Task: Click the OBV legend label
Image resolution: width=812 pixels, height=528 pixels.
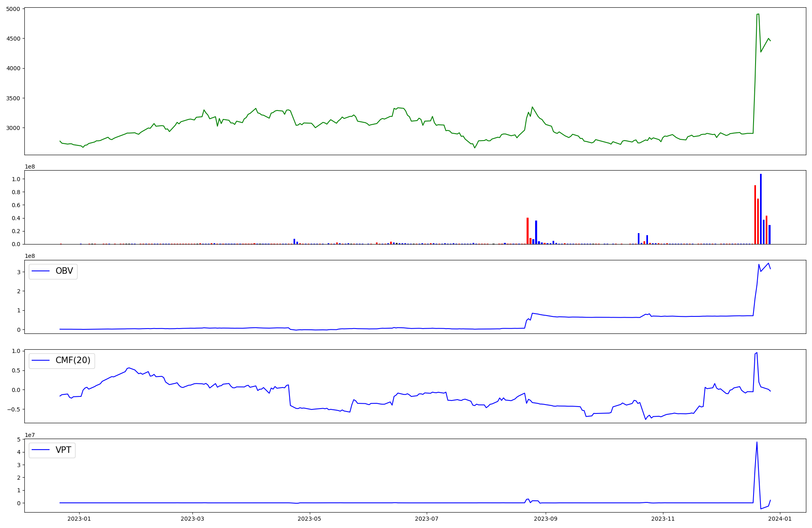Action: (x=64, y=271)
